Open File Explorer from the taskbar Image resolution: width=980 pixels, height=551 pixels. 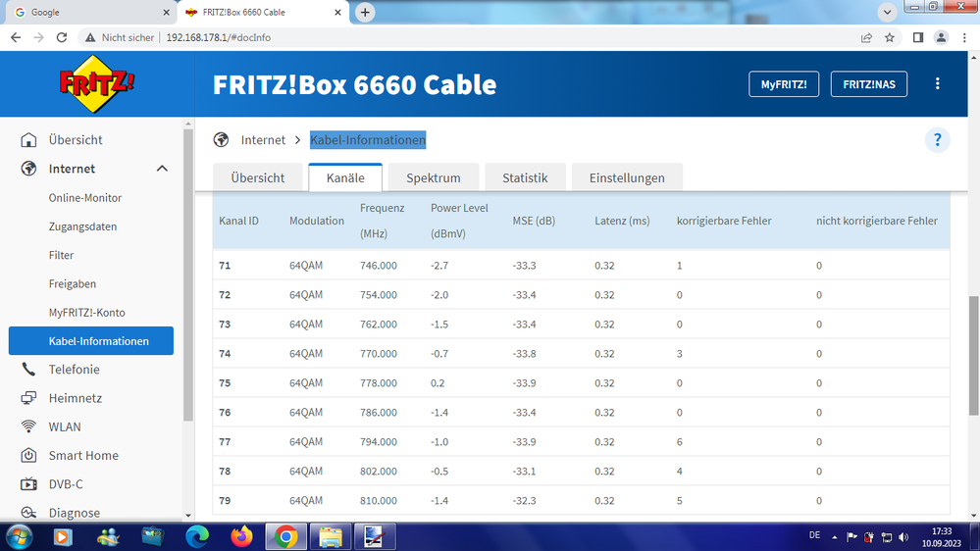pos(331,536)
